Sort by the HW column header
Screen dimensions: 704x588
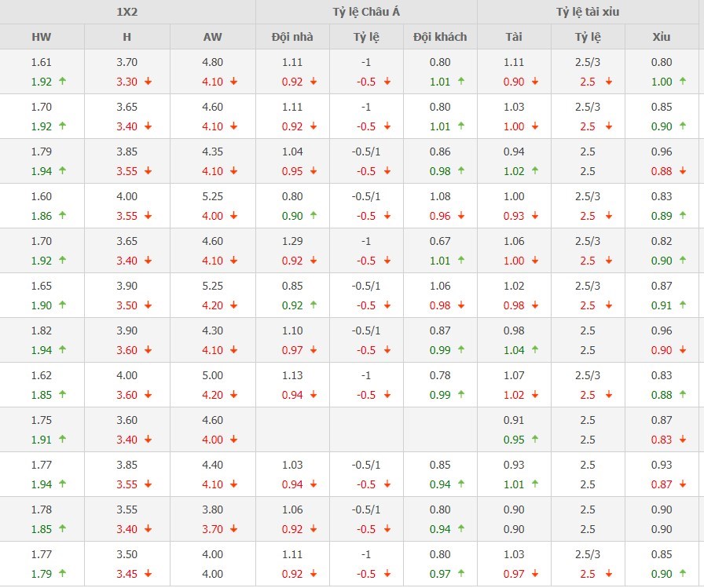coord(42,37)
